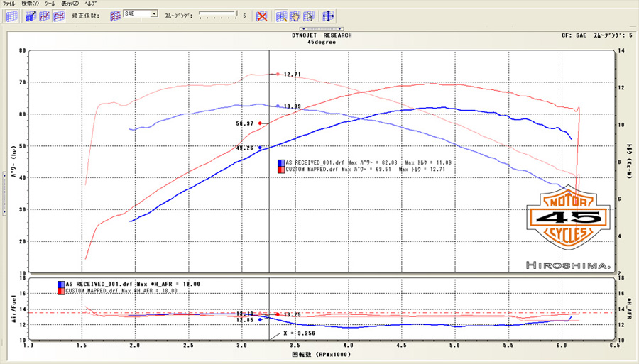The height and width of the screenshot is (364, 639).
Task: Expand the SAE correction factor dropdown
Action: 154,14
